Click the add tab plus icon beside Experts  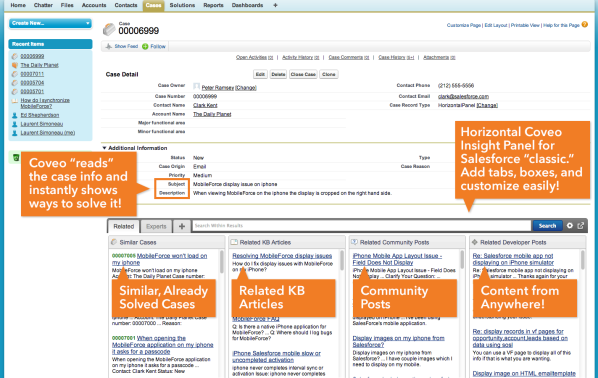[x=182, y=226]
